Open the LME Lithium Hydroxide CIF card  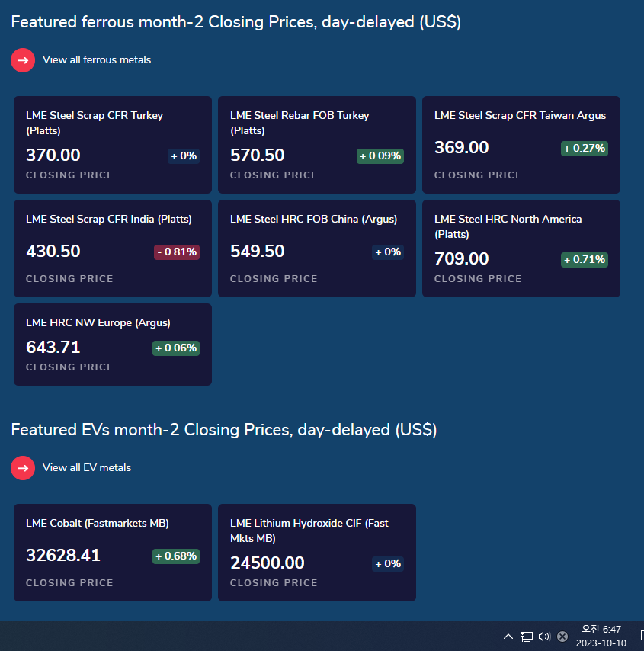pos(317,553)
